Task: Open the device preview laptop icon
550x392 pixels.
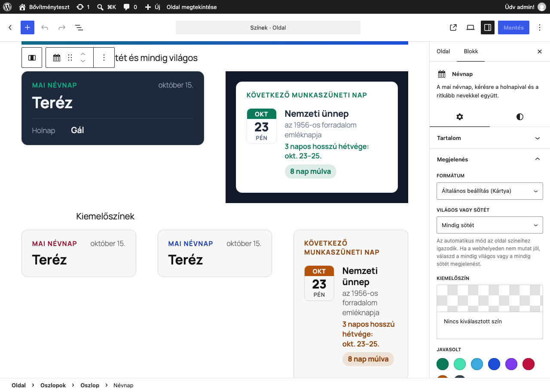Action: pos(471,27)
